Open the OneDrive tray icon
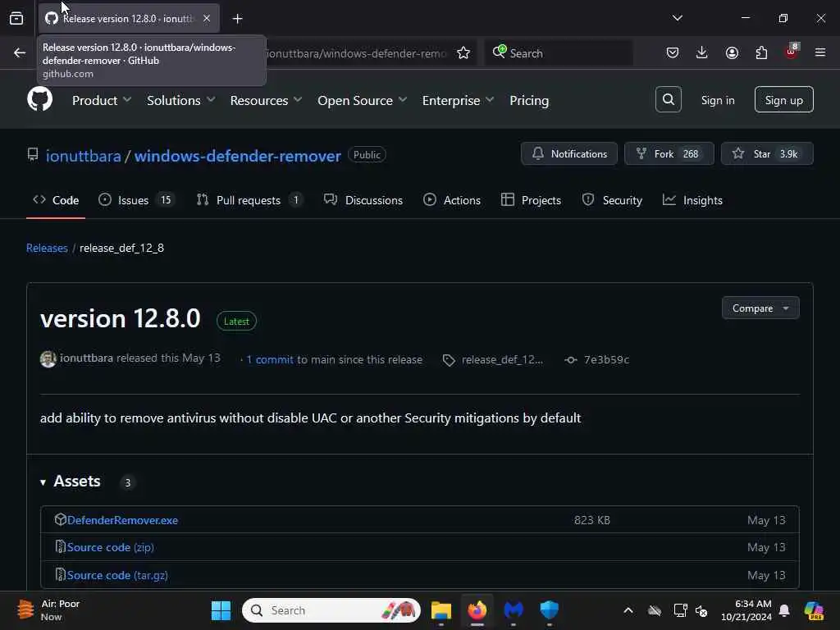 point(655,610)
